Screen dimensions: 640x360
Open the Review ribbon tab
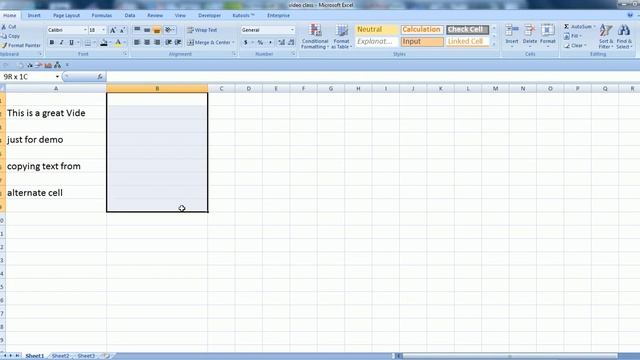(x=155, y=16)
